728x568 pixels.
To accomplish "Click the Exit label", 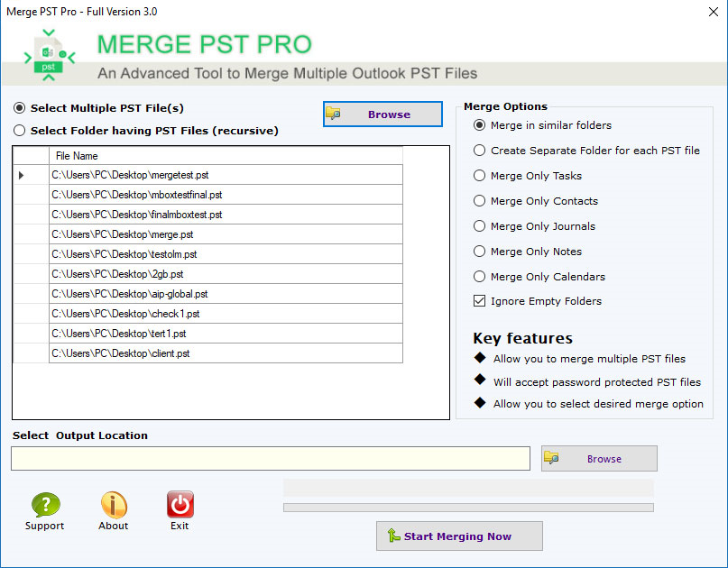I will point(180,526).
